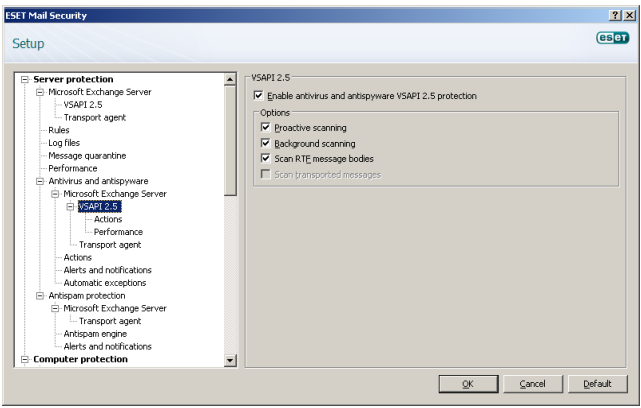Viewport: 641px width, 408px height.
Task: Click the tree vertical scrollbar thumb
Action: coord(230,140)
